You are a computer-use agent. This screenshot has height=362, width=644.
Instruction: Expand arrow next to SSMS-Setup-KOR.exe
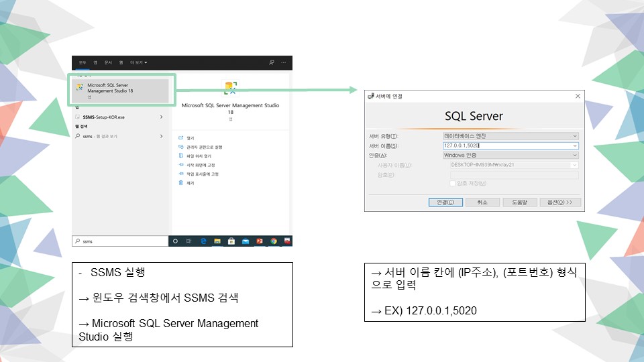point(162,117)
